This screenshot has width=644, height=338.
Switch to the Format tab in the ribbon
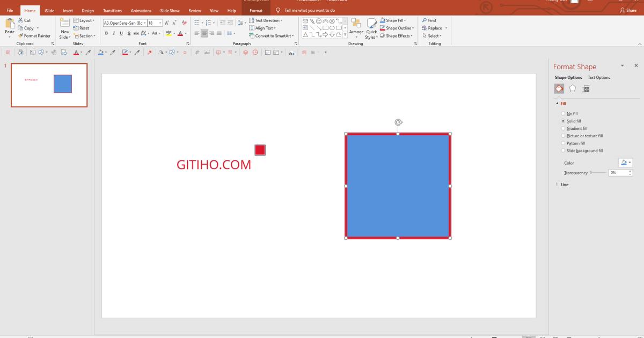(x=256, y=10)
